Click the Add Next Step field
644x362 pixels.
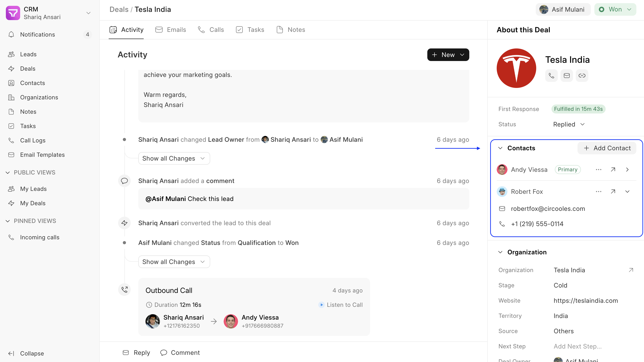[578, 346]
